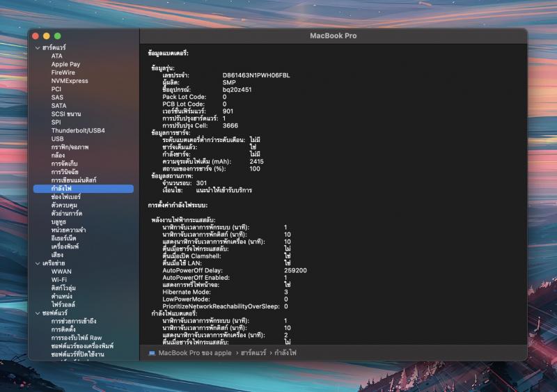Image resolution: width=557 pixels, height=392 pixels.
Task: Click device name bq20z451
Action: (237, 90)
